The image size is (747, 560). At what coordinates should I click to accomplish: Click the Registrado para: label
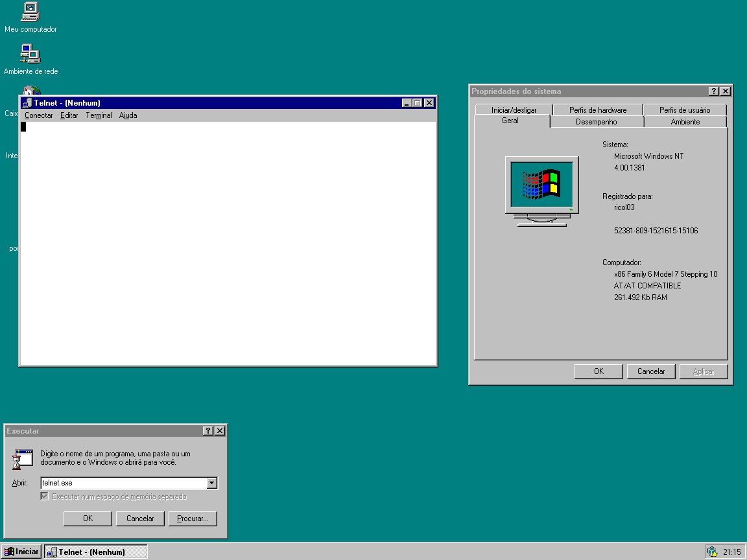point(628,196)
